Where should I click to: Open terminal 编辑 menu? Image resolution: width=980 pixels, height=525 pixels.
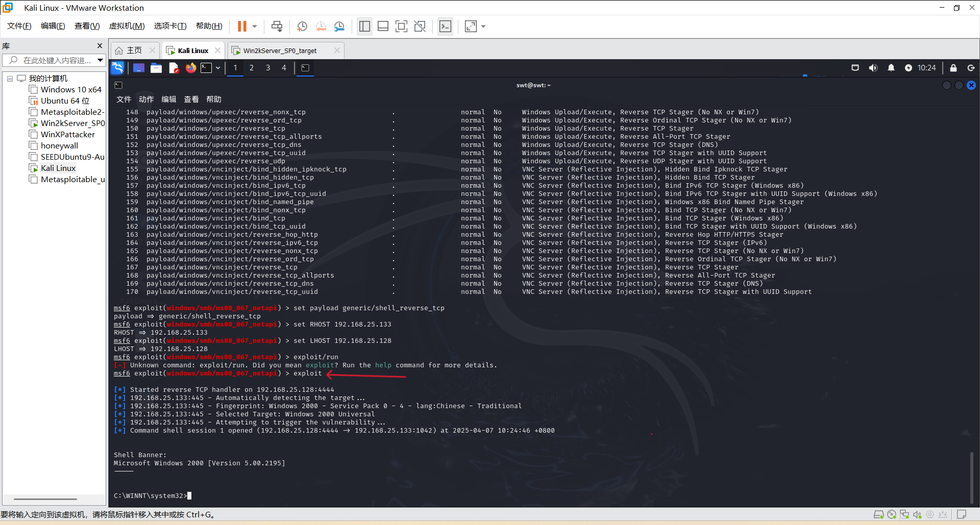click(x=169, y=99)
